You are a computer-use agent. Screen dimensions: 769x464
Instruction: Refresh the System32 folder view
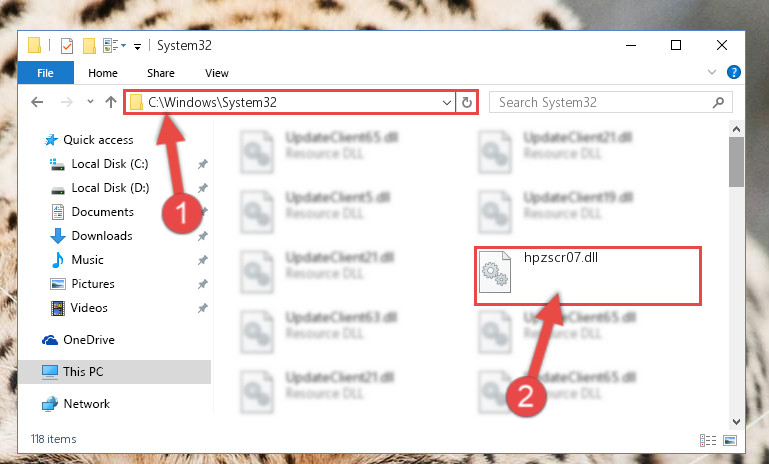pyautogui.click(x=467, y=103)
